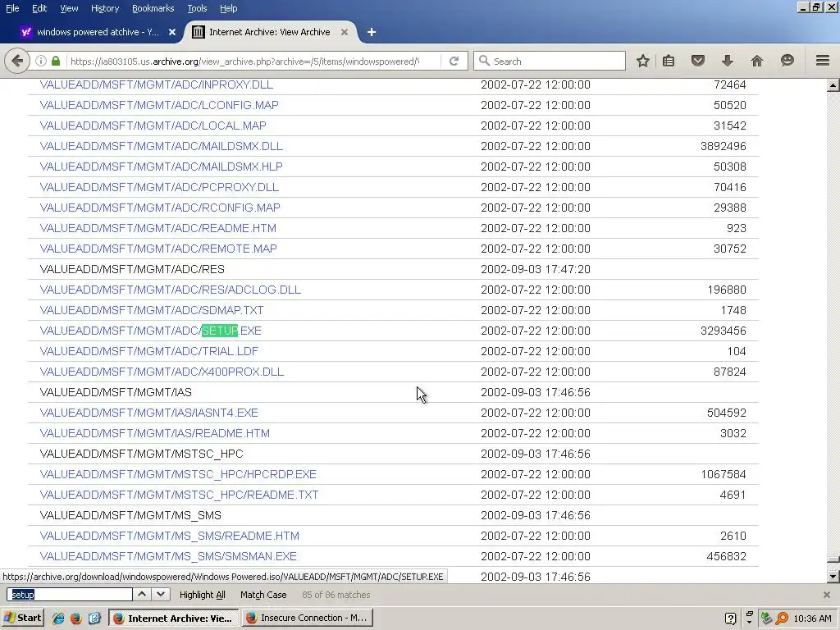840x630 pixels.
Task: Click the find bar text field
Action: point(70,594)
